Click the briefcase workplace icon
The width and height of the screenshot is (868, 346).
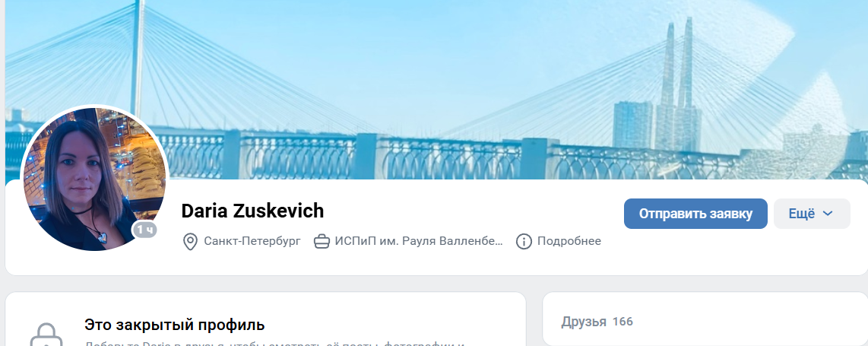coord(322,242)
